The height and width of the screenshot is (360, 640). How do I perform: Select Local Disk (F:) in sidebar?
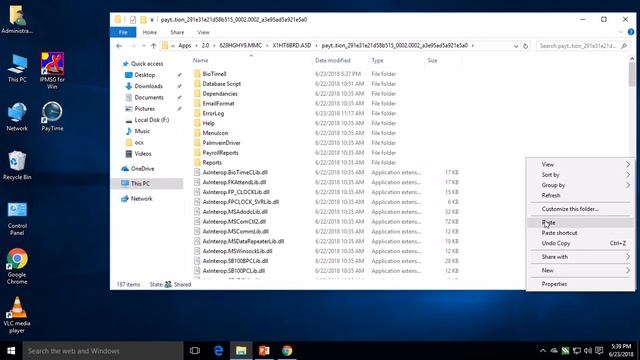tap(151, 120)
